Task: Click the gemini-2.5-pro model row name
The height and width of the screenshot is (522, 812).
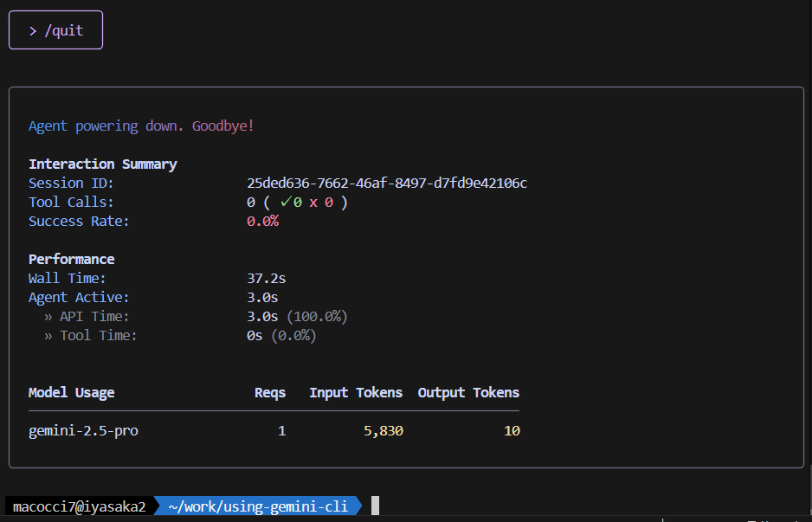Action: [x=83, y=431]
